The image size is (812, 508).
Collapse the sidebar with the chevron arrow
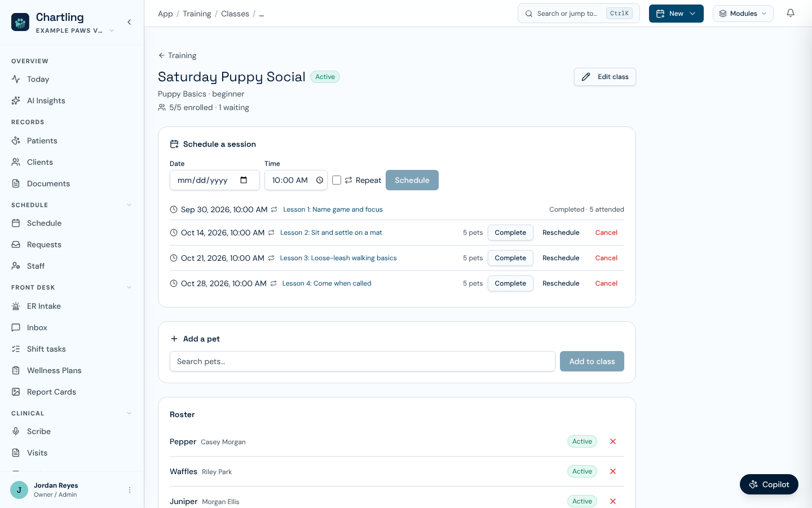[x=129, y=22]
